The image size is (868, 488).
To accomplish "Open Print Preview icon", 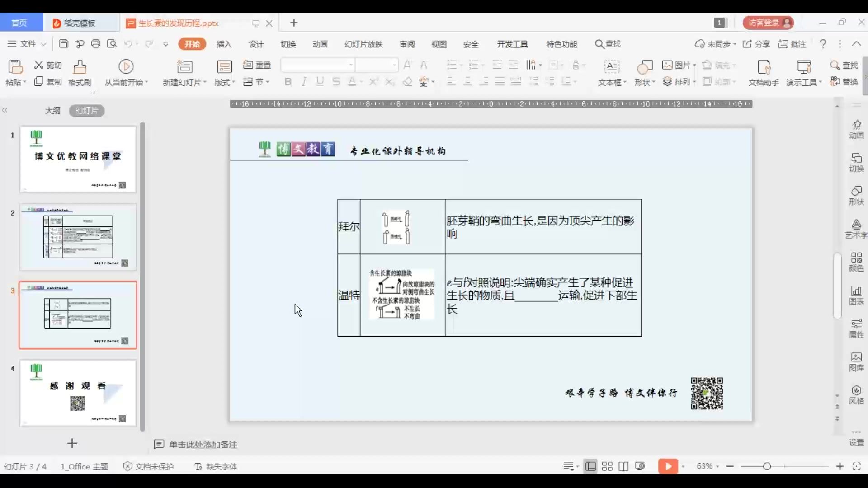I will click(x=112, y=44).
